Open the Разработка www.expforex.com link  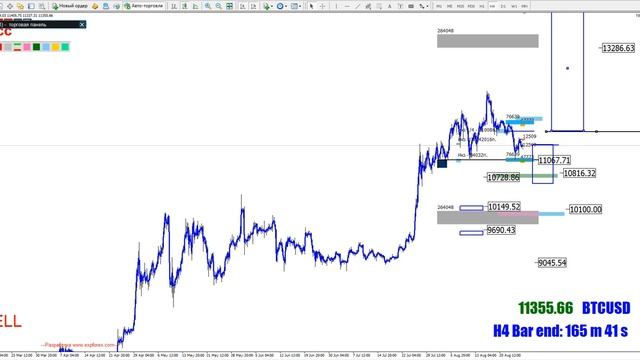[x=78, y=345]
